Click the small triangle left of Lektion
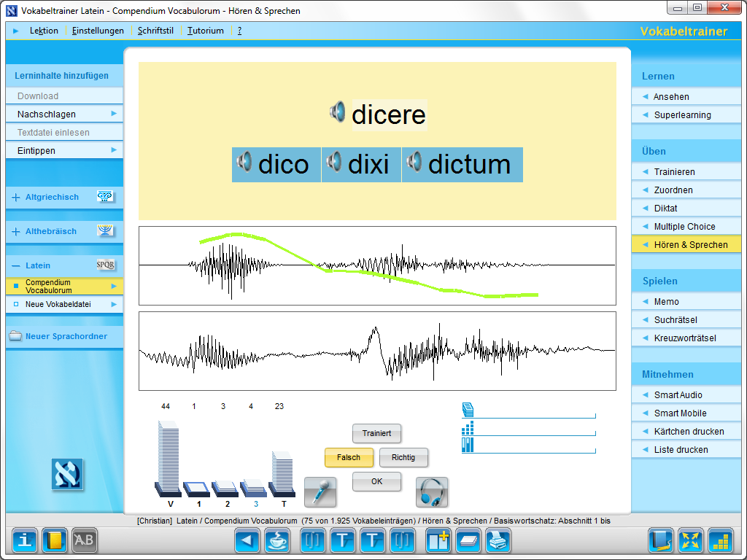Screen dimensions: 747x560 coord(16,31)
